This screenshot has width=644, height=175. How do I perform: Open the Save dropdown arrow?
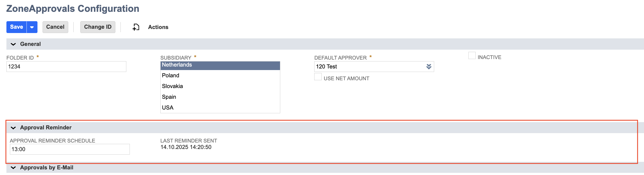pyautogui.click(x=32, y=27)
